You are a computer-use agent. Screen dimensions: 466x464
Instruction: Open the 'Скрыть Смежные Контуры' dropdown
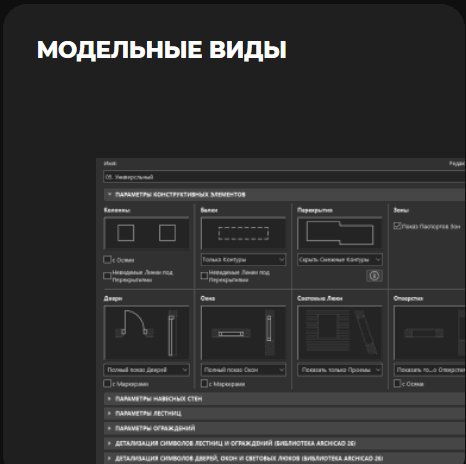pos(340,259)
